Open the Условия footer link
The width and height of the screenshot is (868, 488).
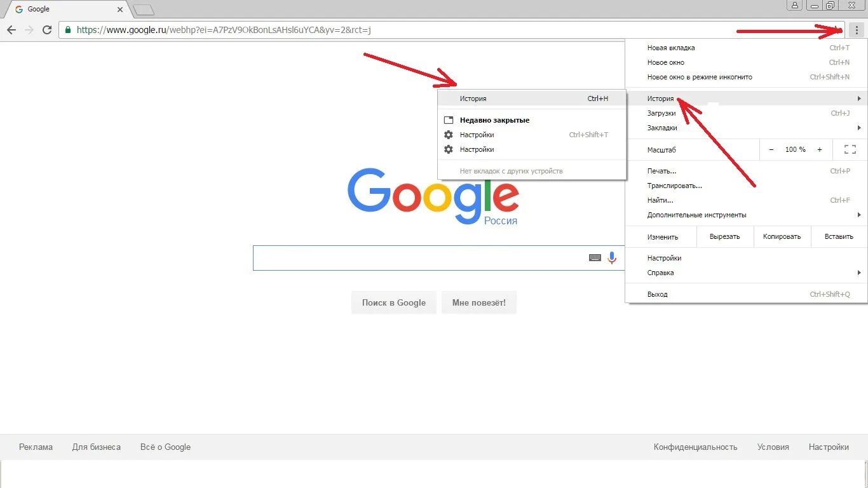click(773, 447)
